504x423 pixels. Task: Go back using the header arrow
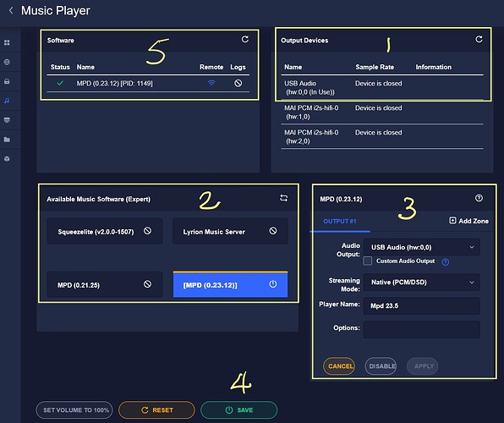coord(11,11)
